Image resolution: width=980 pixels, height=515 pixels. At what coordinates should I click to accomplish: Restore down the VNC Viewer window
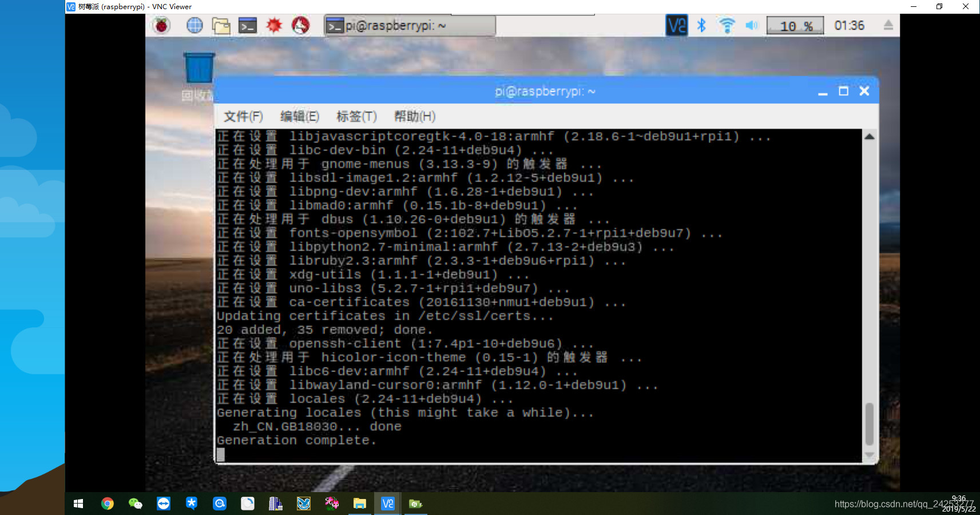pyautogui.click(x=939, y=6)
